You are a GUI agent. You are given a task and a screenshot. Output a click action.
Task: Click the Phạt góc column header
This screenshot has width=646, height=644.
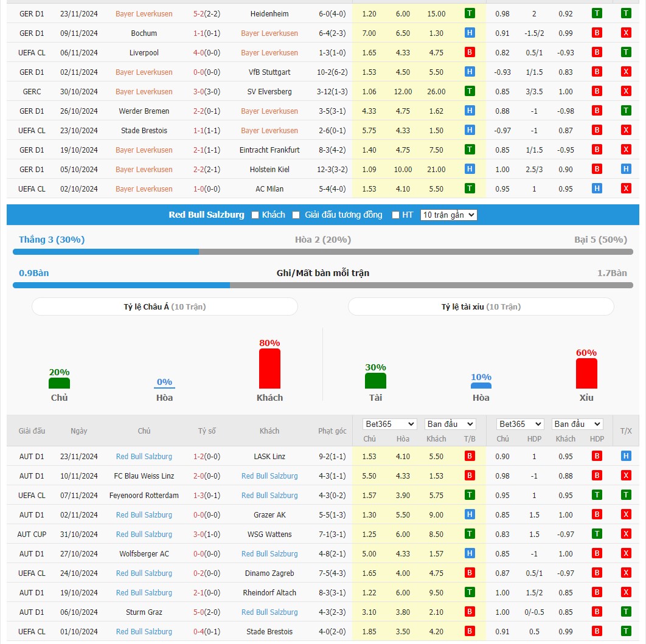[x=332, y=431]
